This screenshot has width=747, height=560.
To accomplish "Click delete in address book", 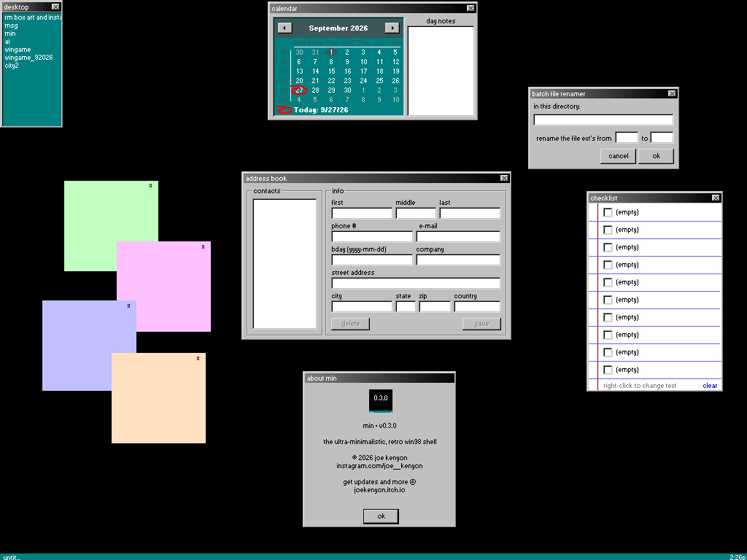I will (351, 324).
